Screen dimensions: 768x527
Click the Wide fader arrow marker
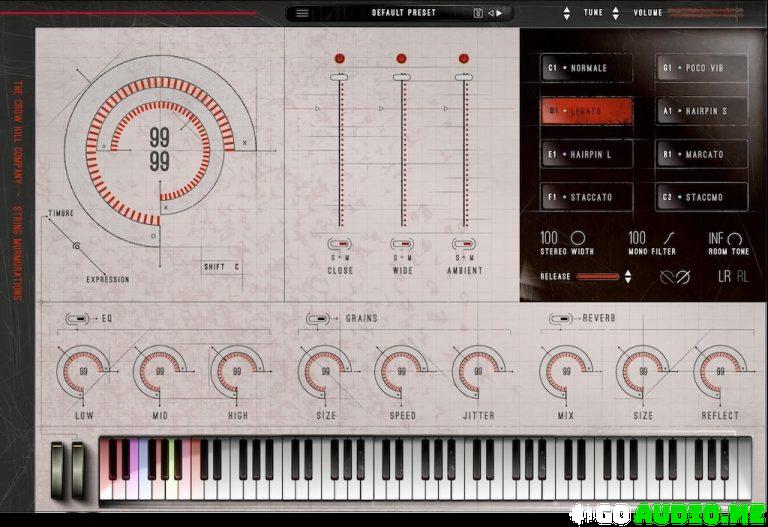tap(381, 108)
